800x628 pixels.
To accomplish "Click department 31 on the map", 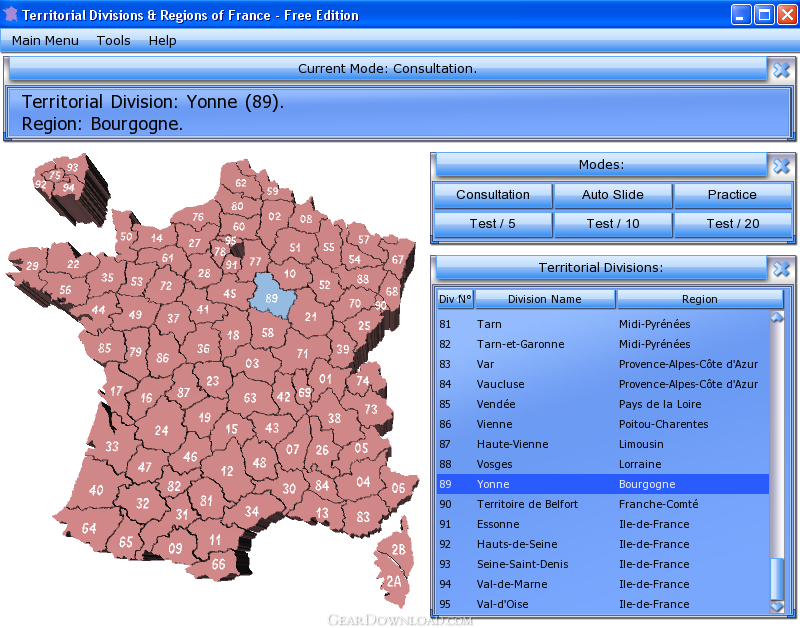I will [182, 514].
